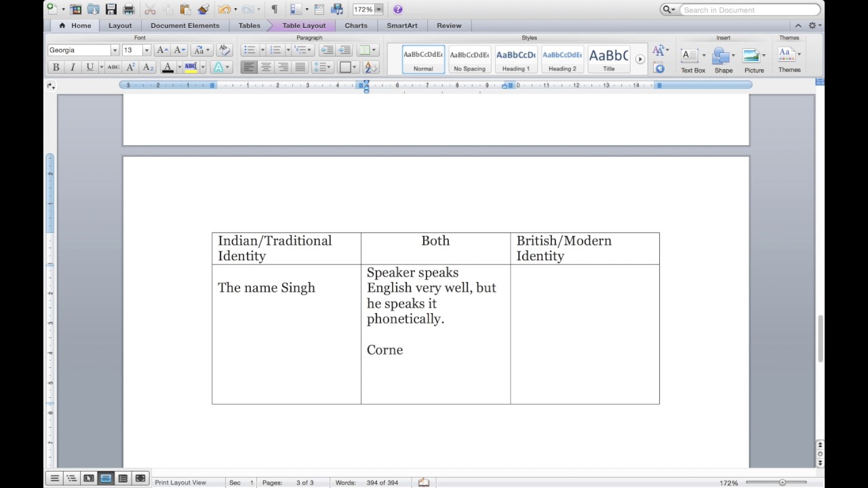Screen dimensions: 868x488
Task: Insert a Shape
Action: (x=723, y=60)
